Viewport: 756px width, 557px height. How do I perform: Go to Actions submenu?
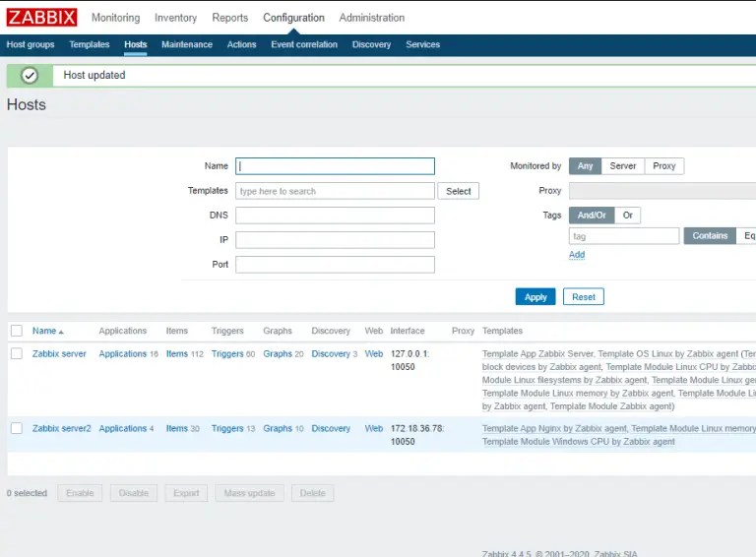click(x=241, y=44)
